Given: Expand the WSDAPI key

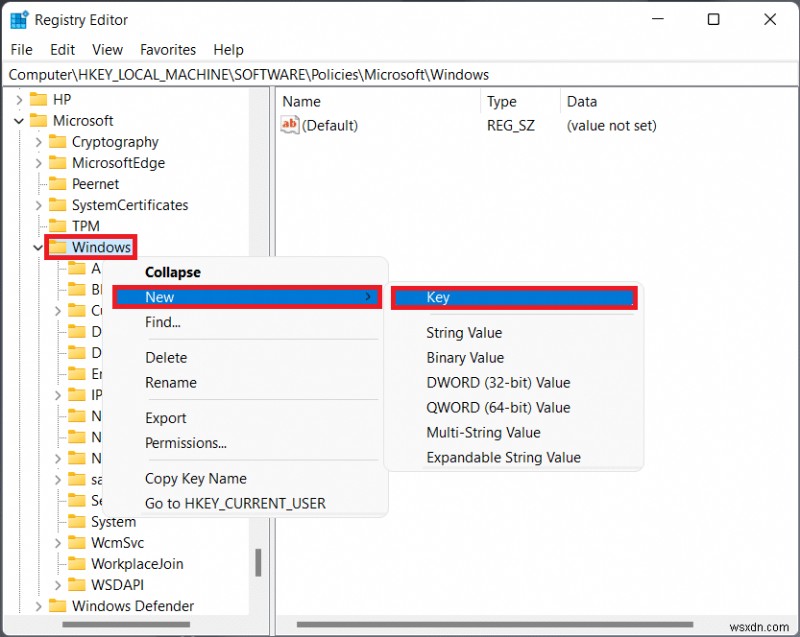Looking at the screenshot, I should click(x=58, y=585).
